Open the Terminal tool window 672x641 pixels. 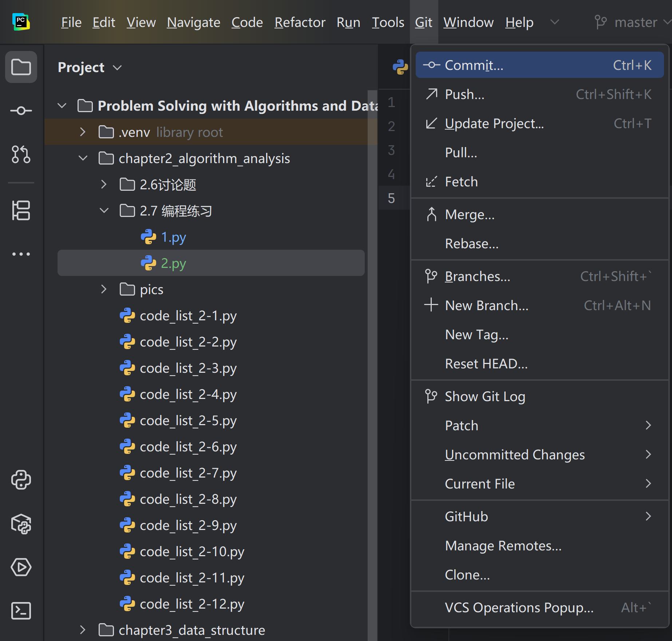coord(21,611)
